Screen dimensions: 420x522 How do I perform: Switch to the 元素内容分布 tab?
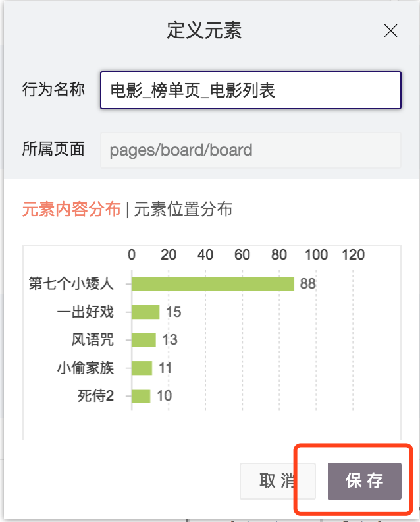[x=72, y=210]
